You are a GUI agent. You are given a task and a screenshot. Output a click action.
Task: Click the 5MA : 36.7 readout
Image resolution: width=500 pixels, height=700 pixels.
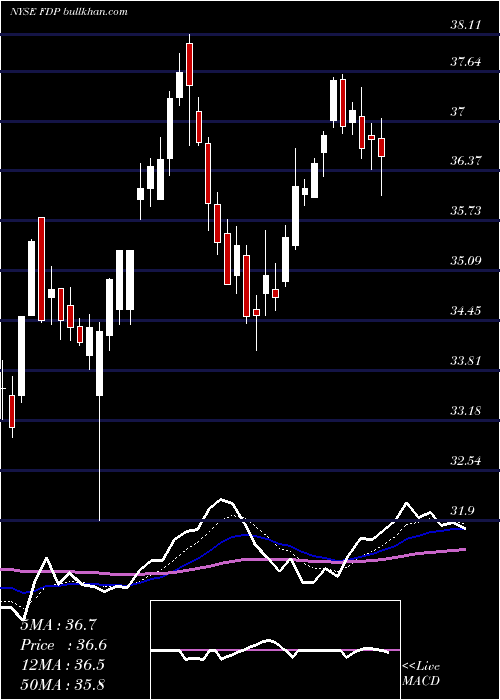click(59, 625)
